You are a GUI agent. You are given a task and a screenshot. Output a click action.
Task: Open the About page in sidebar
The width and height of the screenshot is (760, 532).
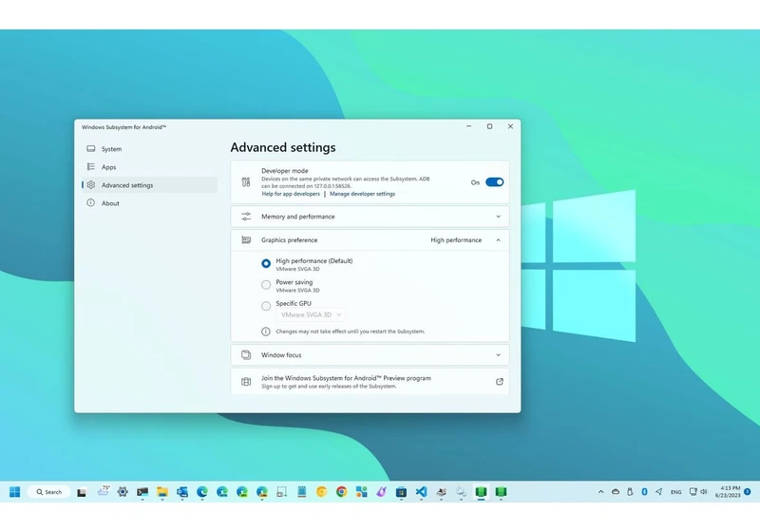[150, 203]
